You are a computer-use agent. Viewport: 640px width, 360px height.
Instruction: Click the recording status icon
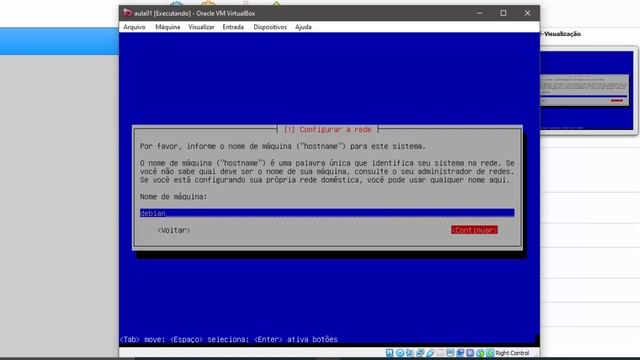[460, 353]
